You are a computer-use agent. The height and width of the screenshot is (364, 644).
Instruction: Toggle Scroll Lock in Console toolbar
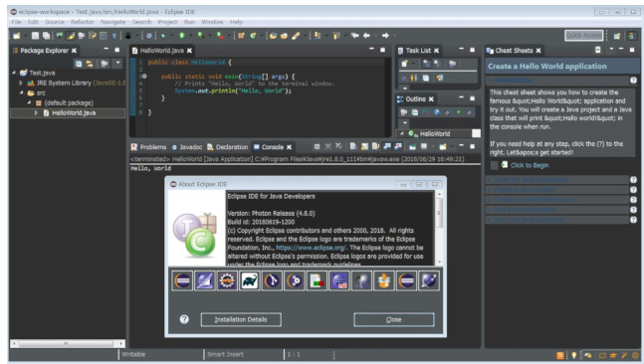click(x=364, y=146)
